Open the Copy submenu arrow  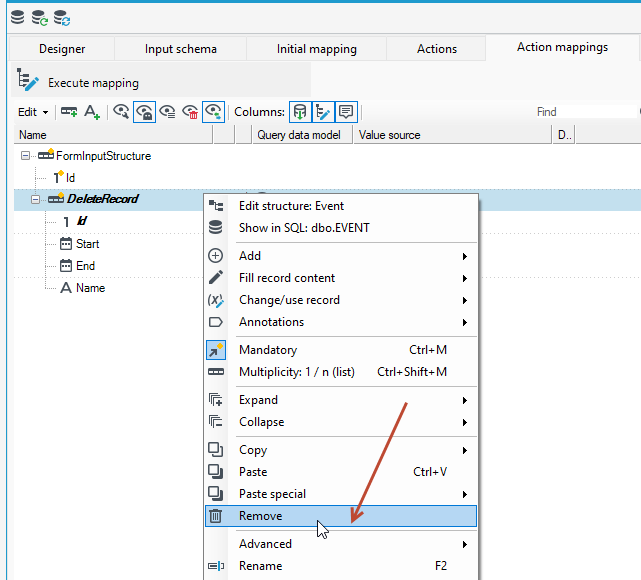click(464, 450)
